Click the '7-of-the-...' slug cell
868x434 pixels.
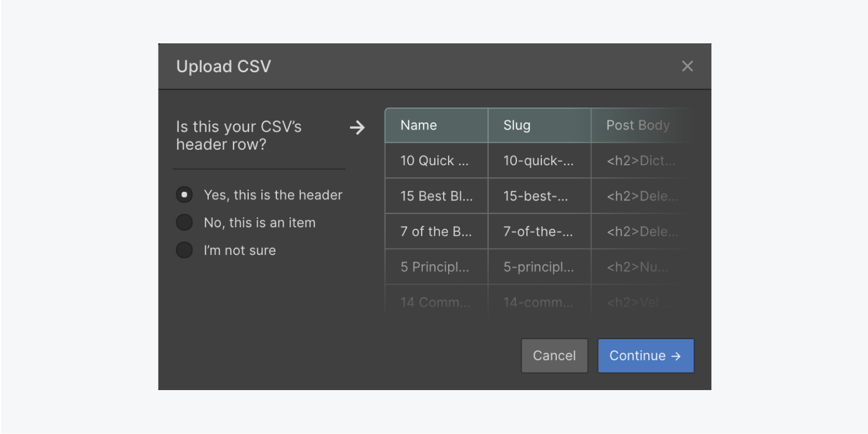pos(539,231)
